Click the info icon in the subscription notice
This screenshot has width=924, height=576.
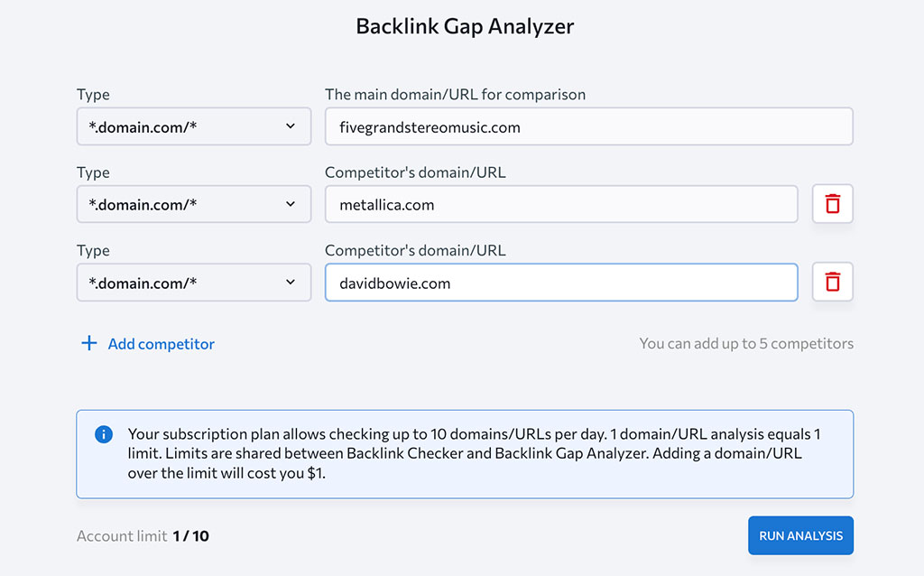click(102, 434)
